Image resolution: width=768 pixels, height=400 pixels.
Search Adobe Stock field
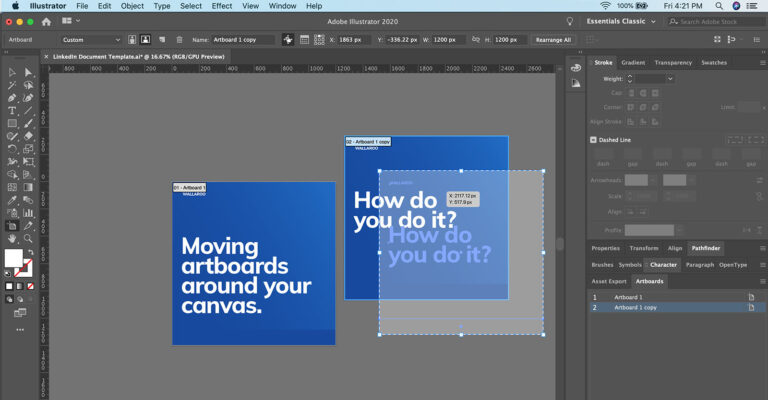715,22
